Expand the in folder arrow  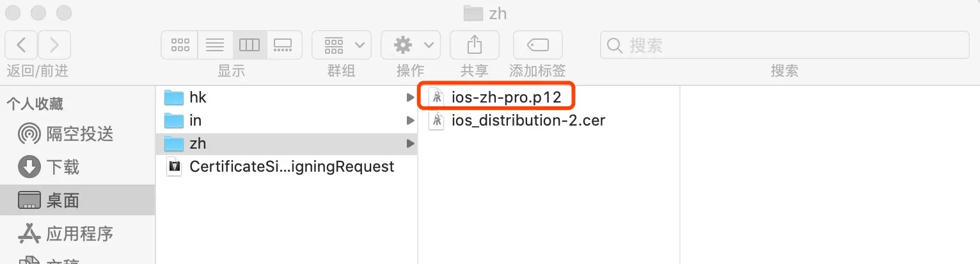[x=410, y=120]
